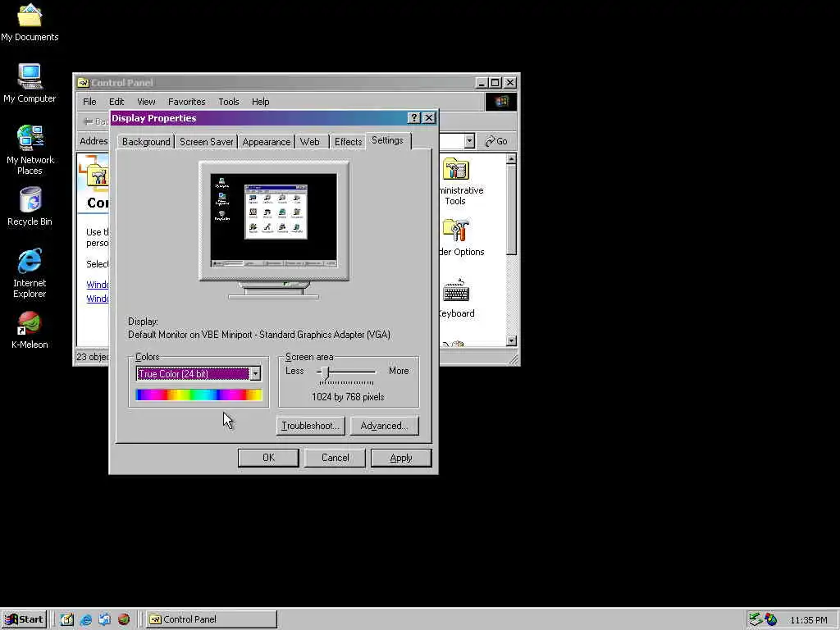Click the Show Desktop quick launch icon

(x=67, y=619)
